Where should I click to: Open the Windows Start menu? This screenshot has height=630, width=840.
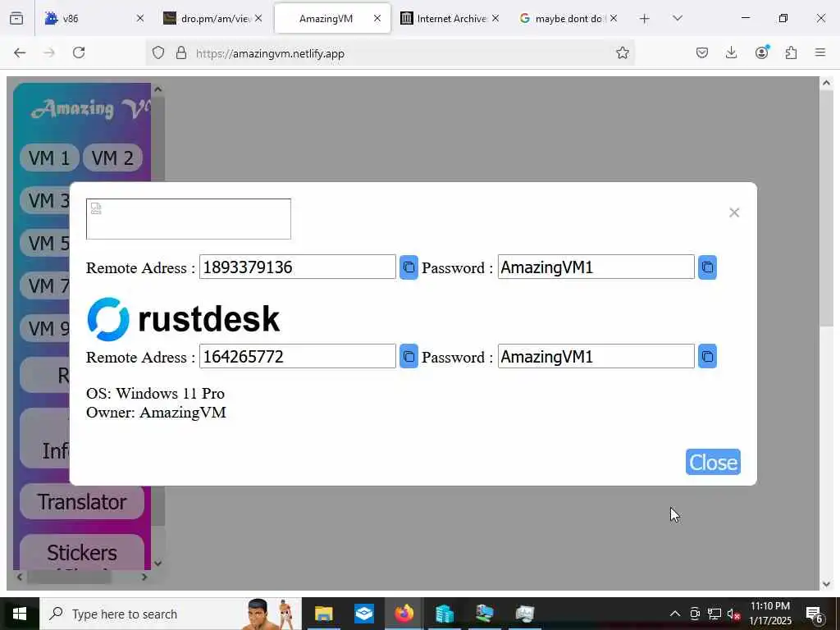point(20,614)
